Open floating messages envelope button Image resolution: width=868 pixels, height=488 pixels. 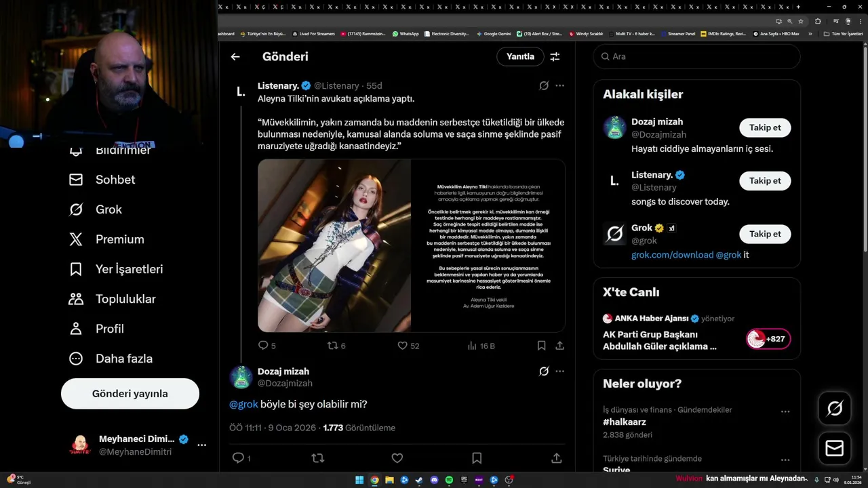tap(834, 449)
